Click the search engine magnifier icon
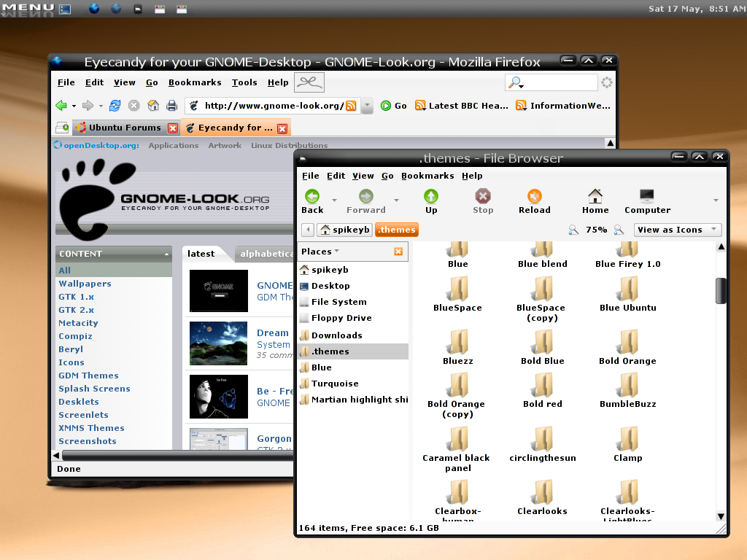 point(516,83)
